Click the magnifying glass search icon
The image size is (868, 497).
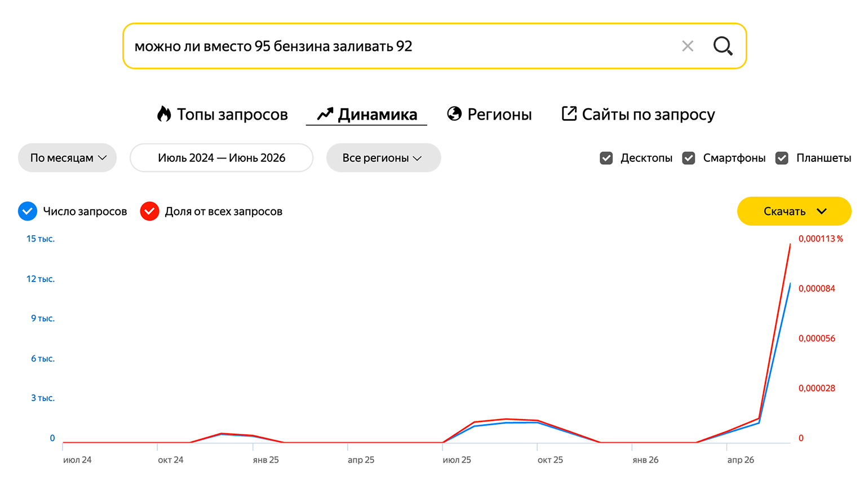(x=723, y=46)
